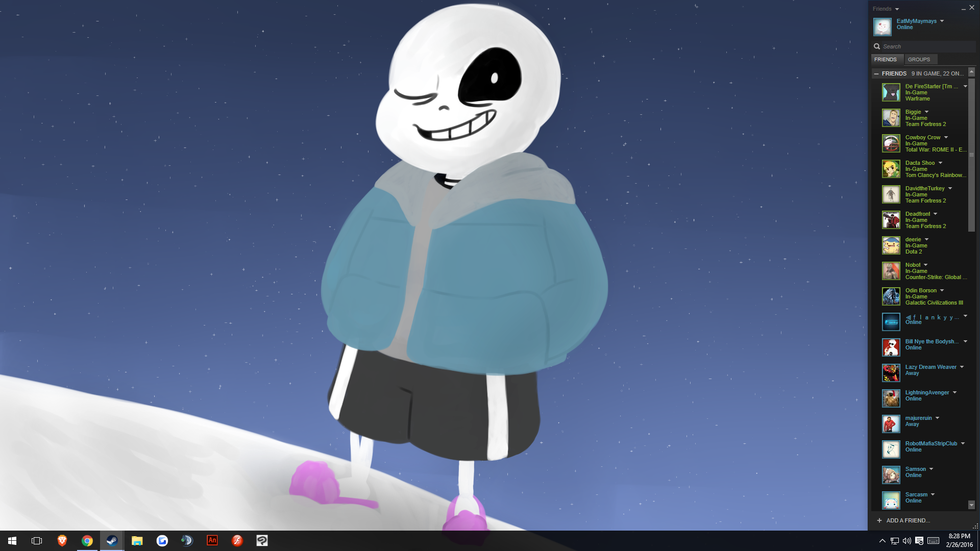The width and height of the screenshot is (980, 551).
Task: Click Team Fortress 2 under DavidtheTurkey
Action: tap(925, 201)
